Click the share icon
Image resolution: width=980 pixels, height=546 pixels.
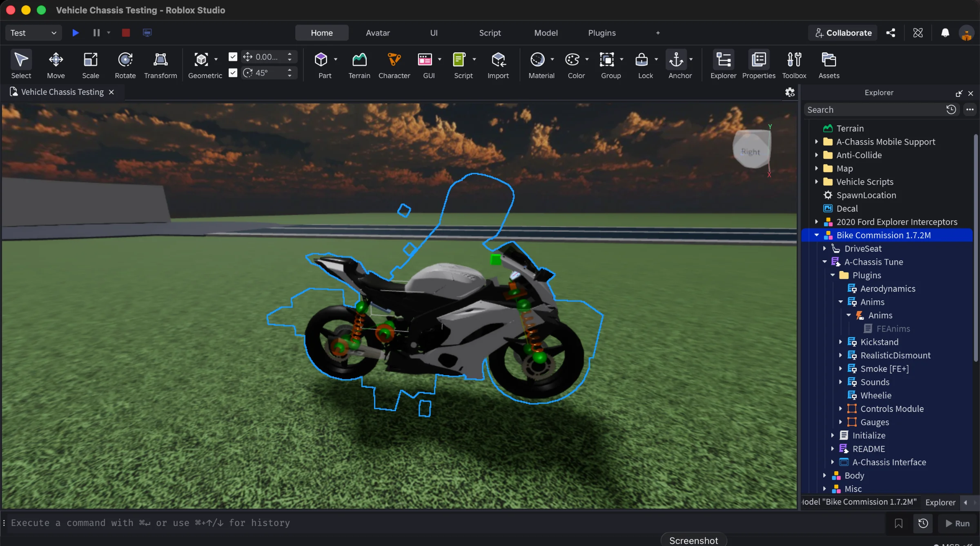(891, 33)
